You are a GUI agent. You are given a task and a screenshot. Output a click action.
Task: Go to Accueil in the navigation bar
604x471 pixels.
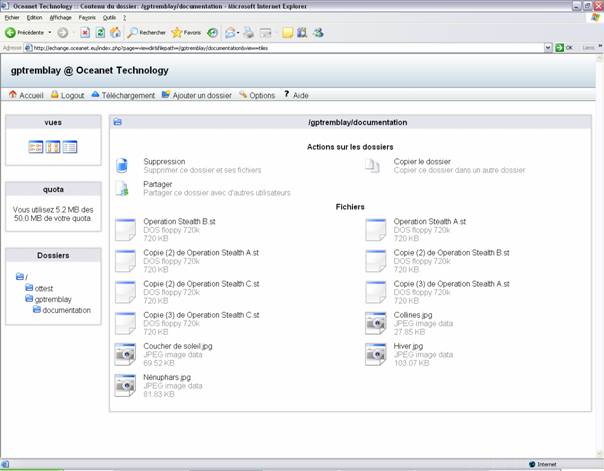26,95
